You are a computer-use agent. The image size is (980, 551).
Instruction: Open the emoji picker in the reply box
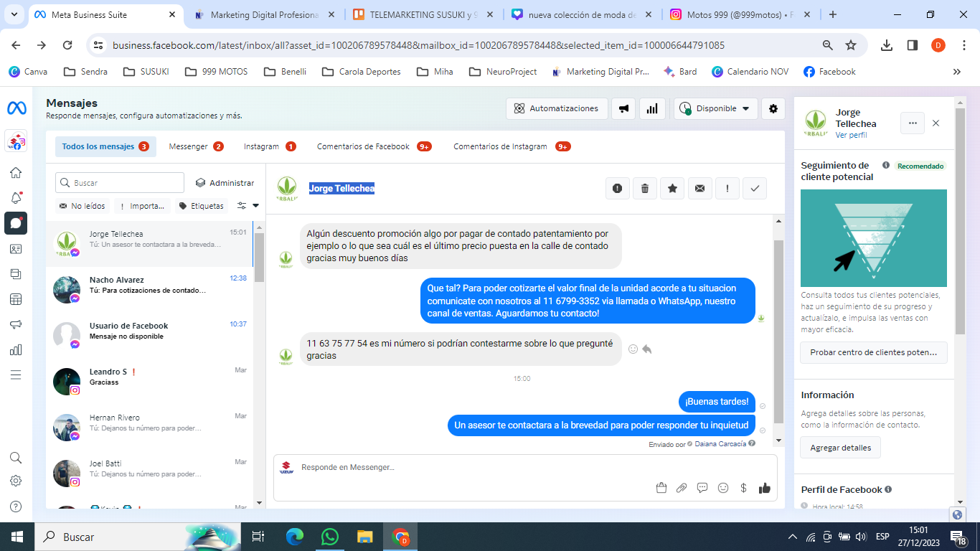click(x=723, y=488)
